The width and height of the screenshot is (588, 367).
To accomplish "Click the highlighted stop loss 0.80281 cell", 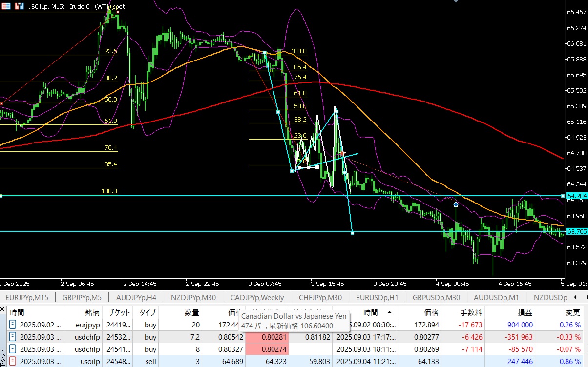I will 267,337.
